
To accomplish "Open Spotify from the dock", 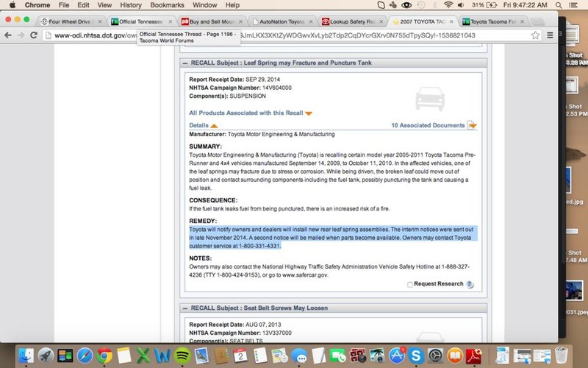I will (x=182, y=355).
